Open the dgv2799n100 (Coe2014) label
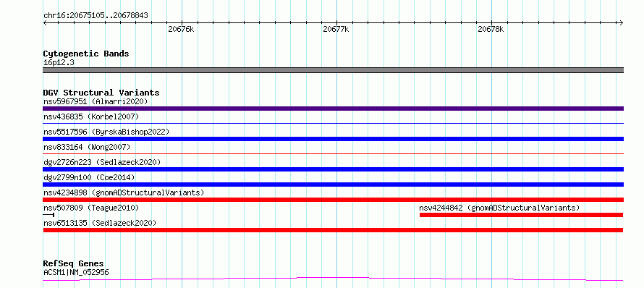 click(x=89, y=177)
